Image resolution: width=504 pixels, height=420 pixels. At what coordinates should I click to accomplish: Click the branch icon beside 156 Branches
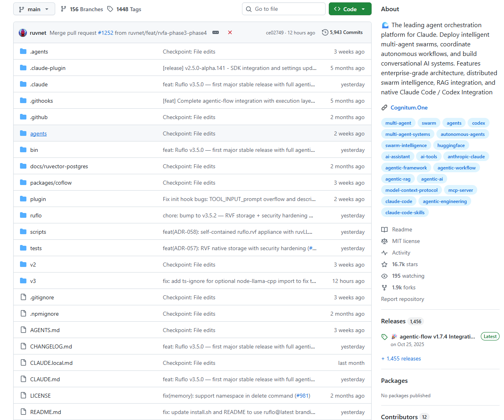(x=64, y=9)
